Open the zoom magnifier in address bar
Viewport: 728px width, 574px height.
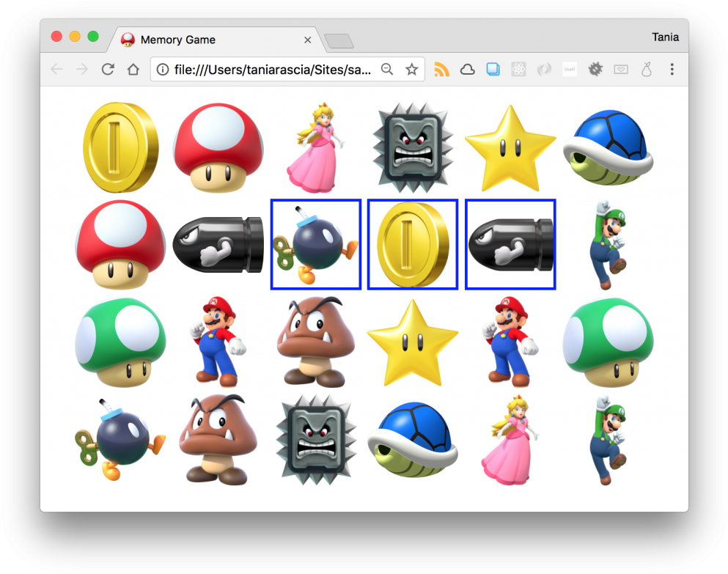(387, 70)
